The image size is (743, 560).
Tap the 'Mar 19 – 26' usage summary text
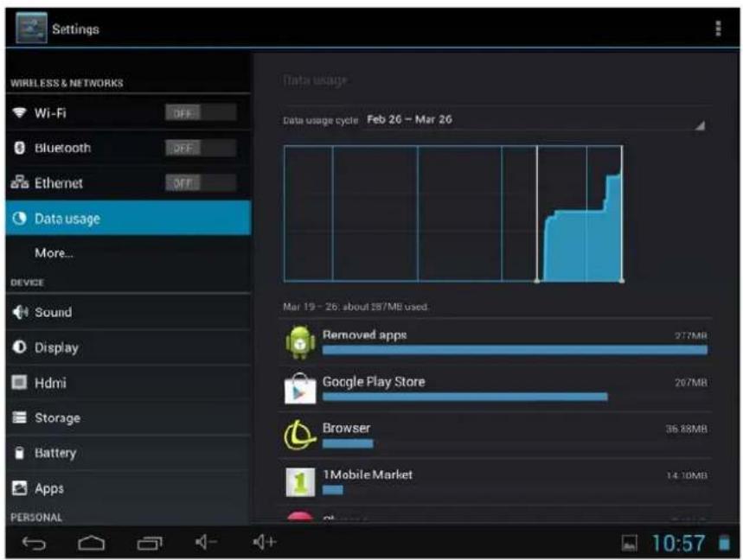355,307
